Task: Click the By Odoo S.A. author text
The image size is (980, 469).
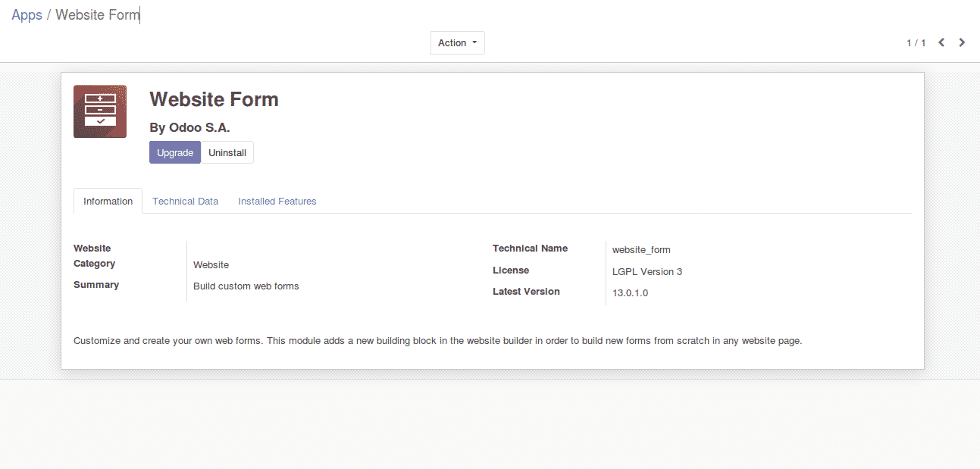Action: [x=189, y=128]
